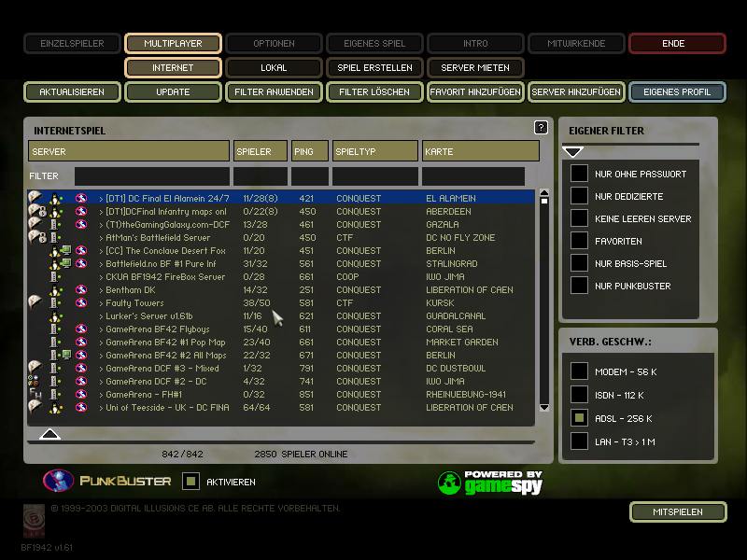The height and width of the screenshot is (560, 747).
Task: Toggle the PunkBuster Aktivieren checkbox
Action: pos(190,482)
